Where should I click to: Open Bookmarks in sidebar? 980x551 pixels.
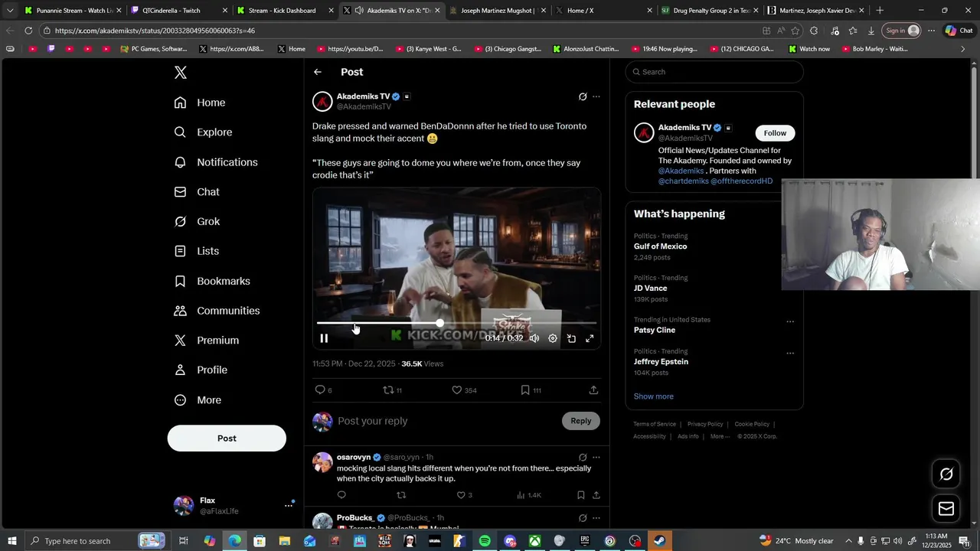click(x=212, y=281)
